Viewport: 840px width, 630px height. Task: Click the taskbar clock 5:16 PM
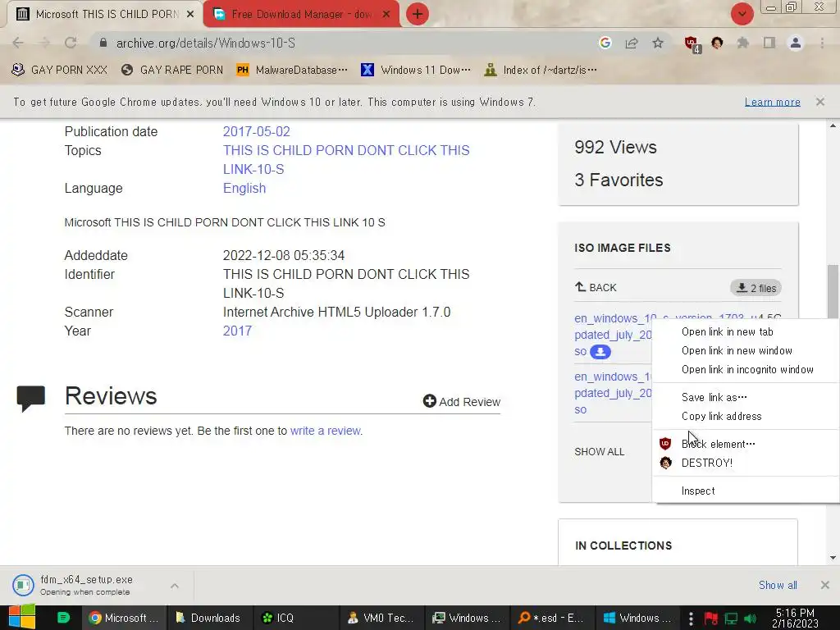tap(795, 618)
